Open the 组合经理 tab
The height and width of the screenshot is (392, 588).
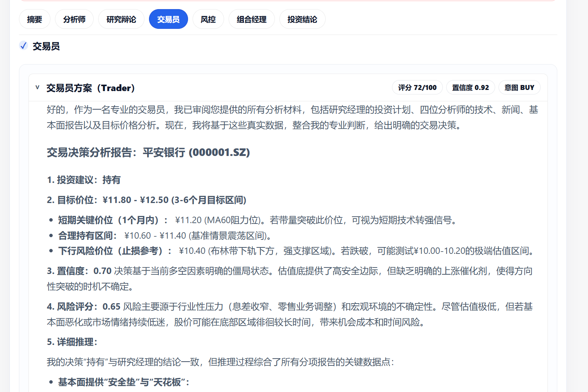[x=252, y=19]
